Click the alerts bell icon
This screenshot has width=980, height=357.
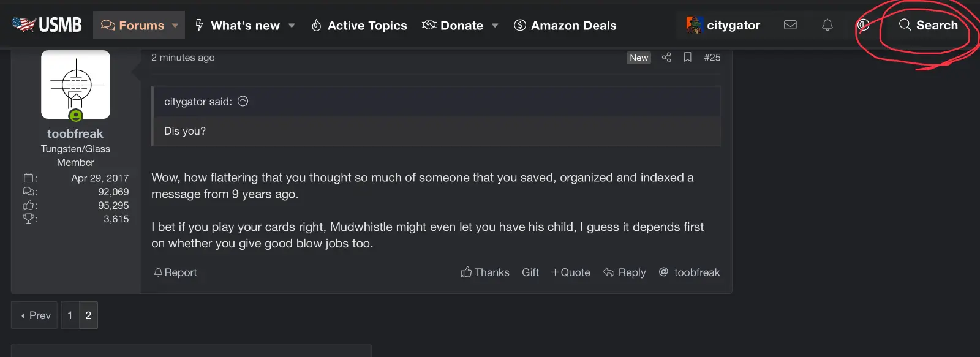click(827, 25)
